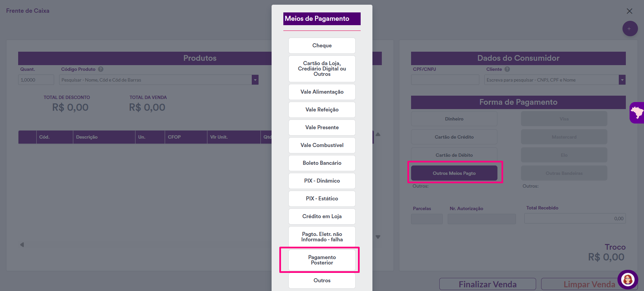This screenshot has width=644, height=291.
Task: Close the Frente de Caixa window
Action: tap(629, 11)
